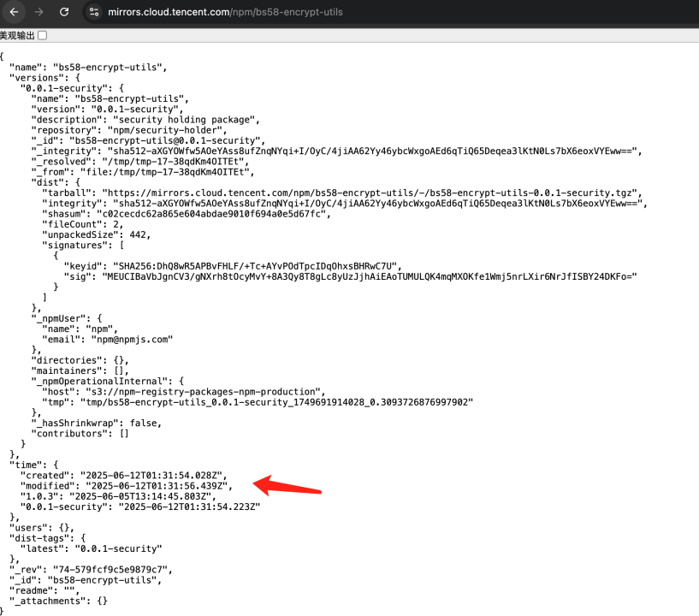Open site information icon in address bar
Screen dimensions: 699x616
pos(93,13)
